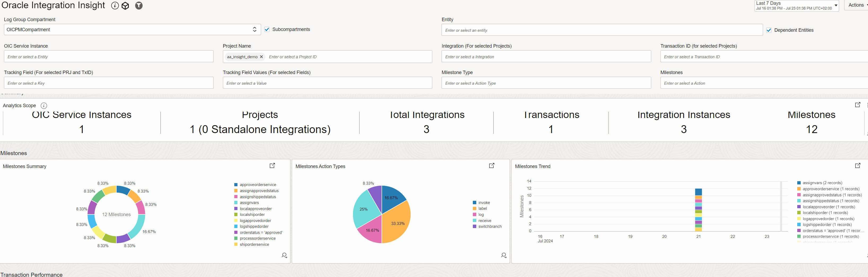Image resolution: width=868 pixels, height=277 pixels.
Task: Click the Milestones Action Types investigate icon
Action: pyautogui.click(x=504, y=256)
